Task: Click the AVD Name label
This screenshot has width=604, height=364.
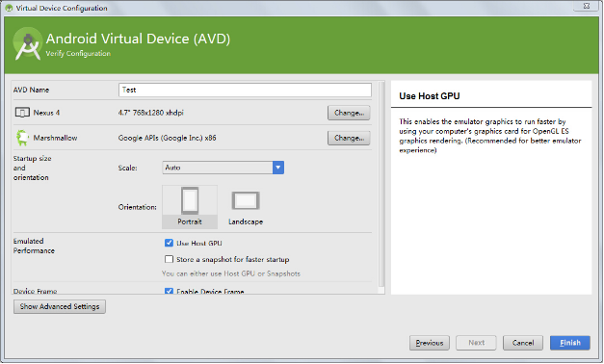Action: point(31,90)
